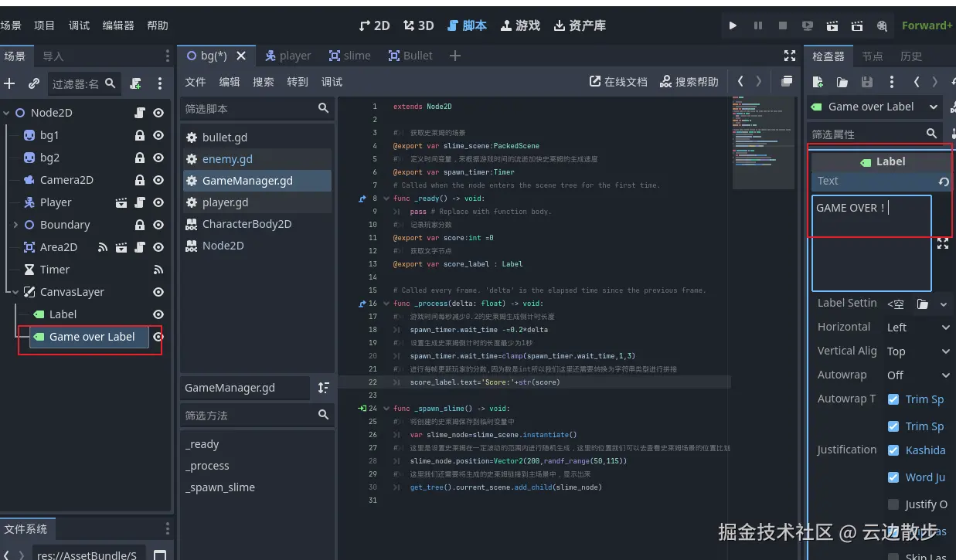This screenshot has height=560, width=956.
Task: Go to previous script edit location
Action: [740, 81]
